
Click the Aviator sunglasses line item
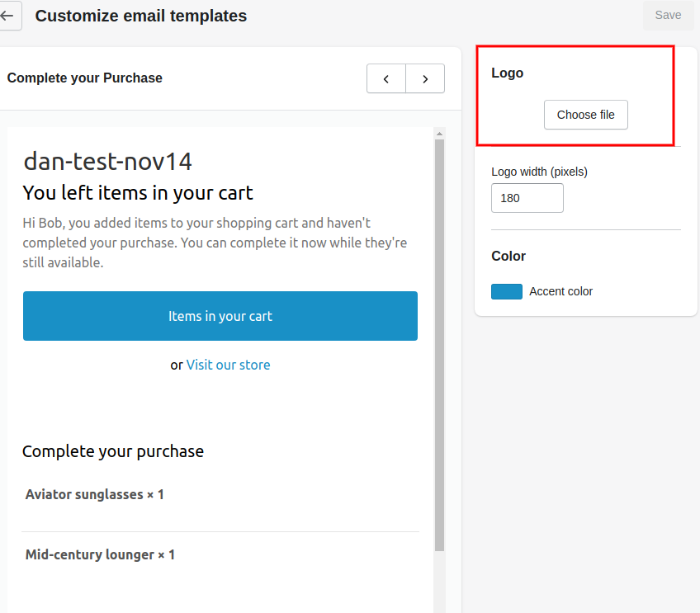click(x=95, y=494)
